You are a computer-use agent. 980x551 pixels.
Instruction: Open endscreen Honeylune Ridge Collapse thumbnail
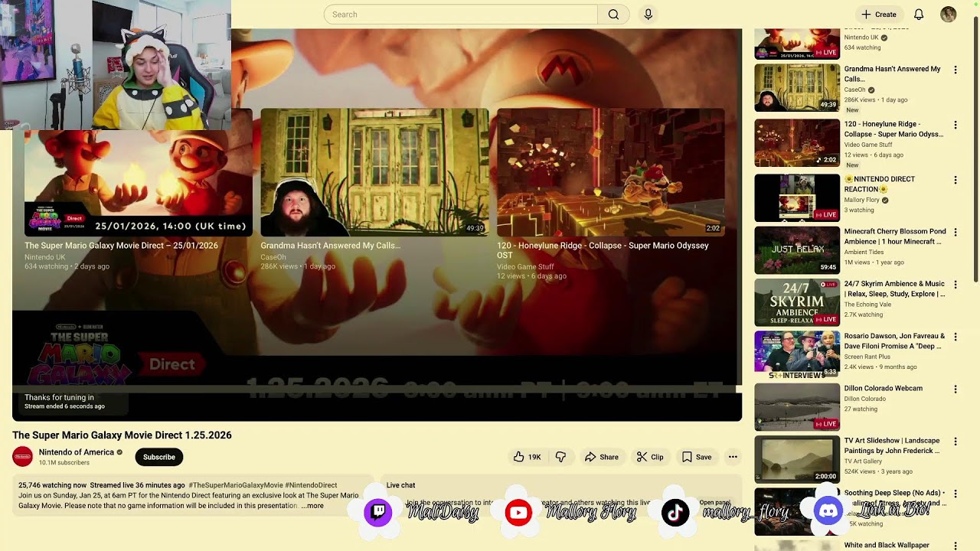(x=610, y=172)
